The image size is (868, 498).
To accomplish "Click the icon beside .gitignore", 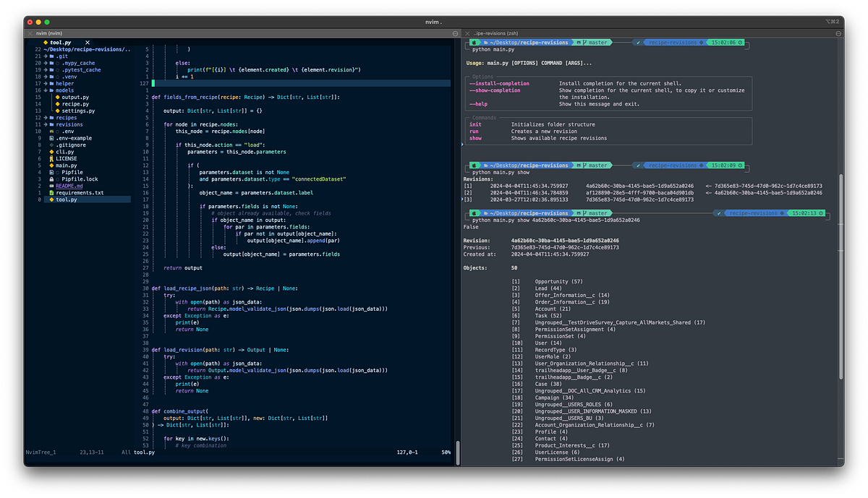I will [x=51, y=145].
